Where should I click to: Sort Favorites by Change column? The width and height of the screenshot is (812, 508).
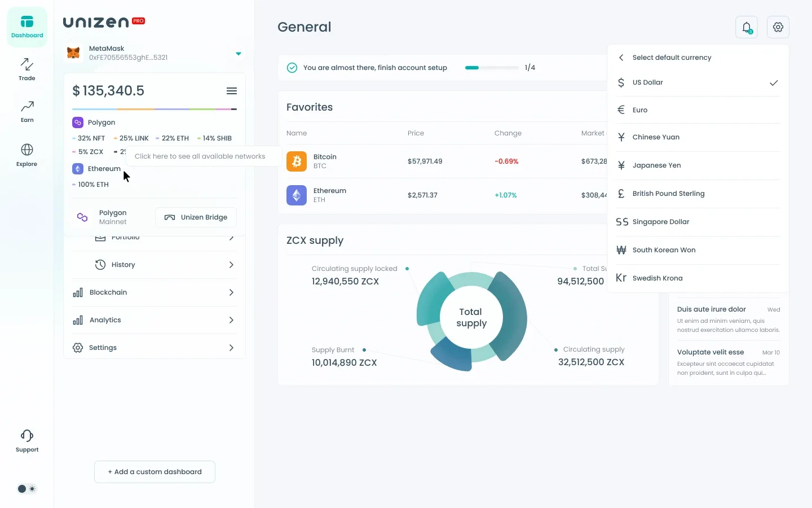coord(508,133)
